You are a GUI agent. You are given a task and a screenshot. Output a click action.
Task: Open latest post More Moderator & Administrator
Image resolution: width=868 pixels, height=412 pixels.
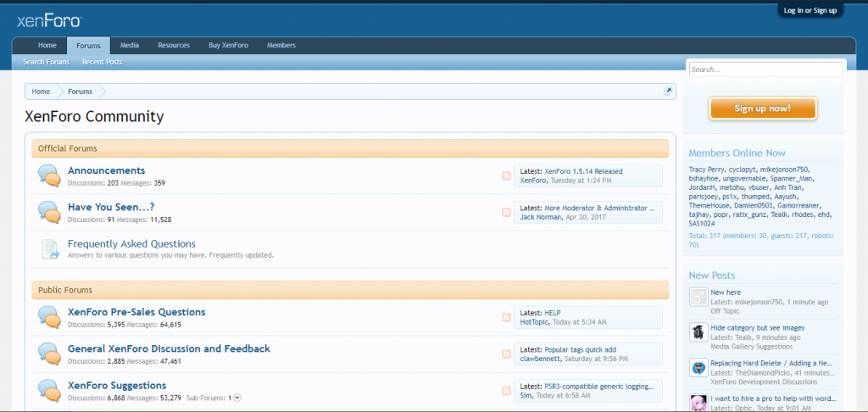click(599, 209)
